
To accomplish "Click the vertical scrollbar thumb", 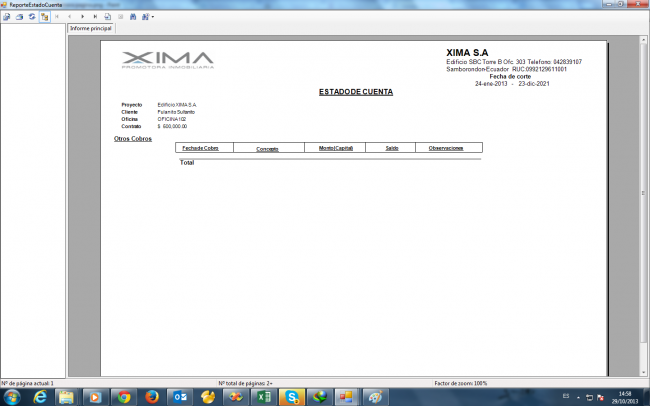I will 644,193.
